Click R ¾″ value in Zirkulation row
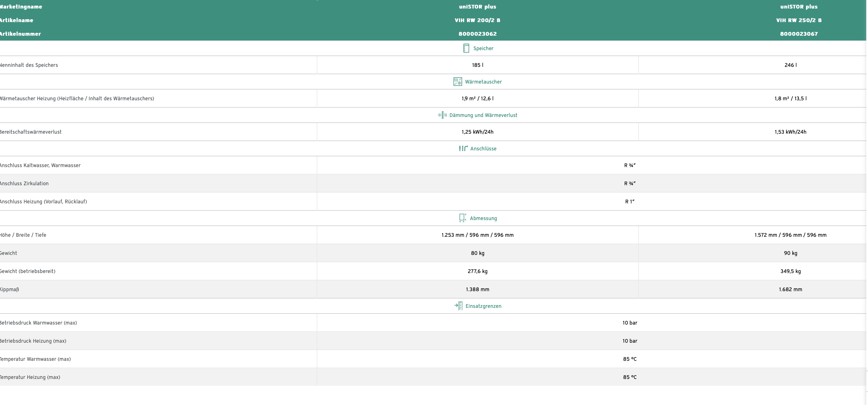The width and height of the screenshot is (868, 405). pos(630,183)
